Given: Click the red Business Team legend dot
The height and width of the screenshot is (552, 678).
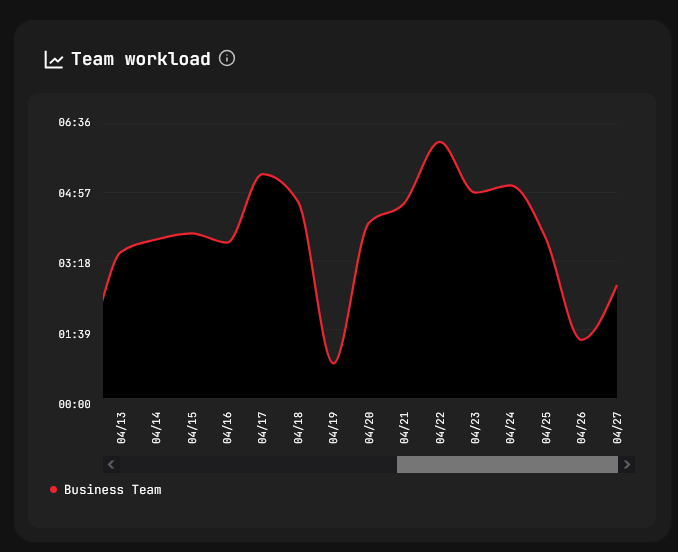Looking at the screenshot, I should point(53,490).
